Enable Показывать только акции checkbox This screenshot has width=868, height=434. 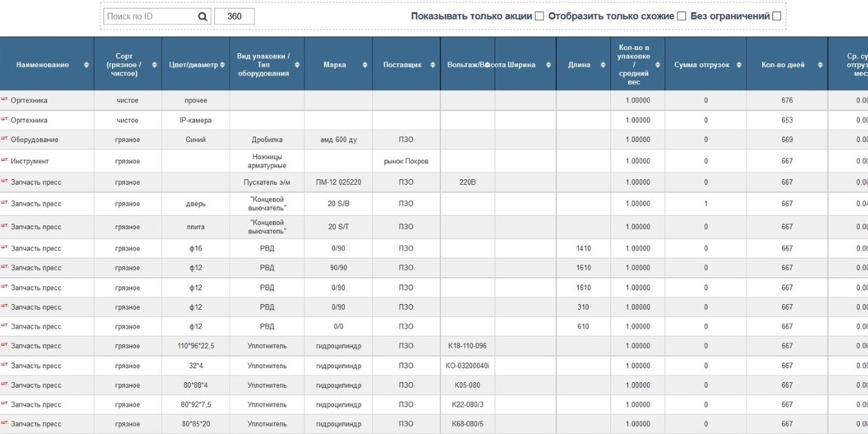click(x=539, y=16)
